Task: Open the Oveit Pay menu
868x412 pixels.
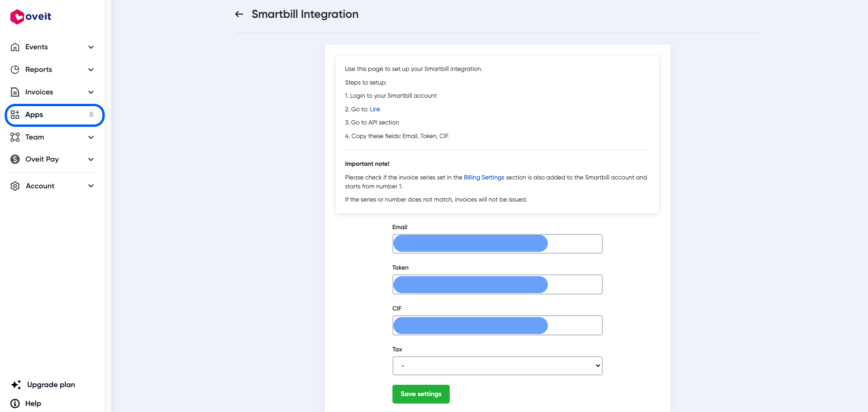Action: 52,159
